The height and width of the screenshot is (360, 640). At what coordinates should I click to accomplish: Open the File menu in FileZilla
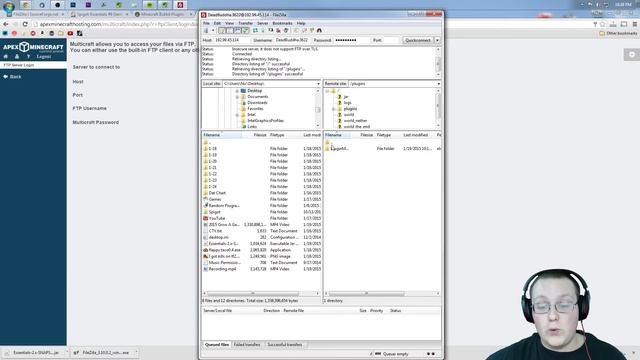207,23
